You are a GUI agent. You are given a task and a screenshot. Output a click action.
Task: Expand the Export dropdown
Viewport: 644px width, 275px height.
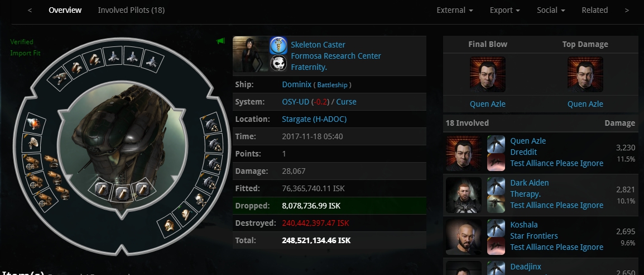click(x=505, y=10)
